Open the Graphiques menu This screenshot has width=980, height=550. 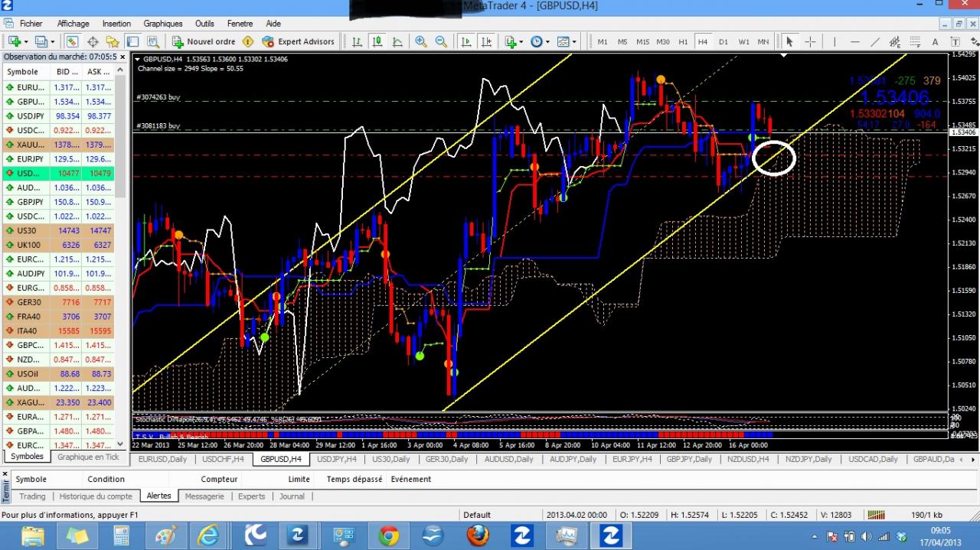point(163,24)
